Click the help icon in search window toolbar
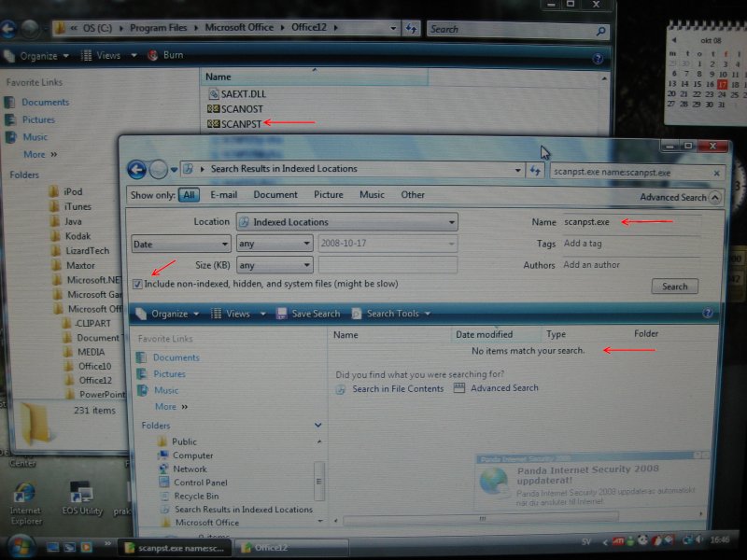Viewport: 747px width, 560px height. coord(708,313)
